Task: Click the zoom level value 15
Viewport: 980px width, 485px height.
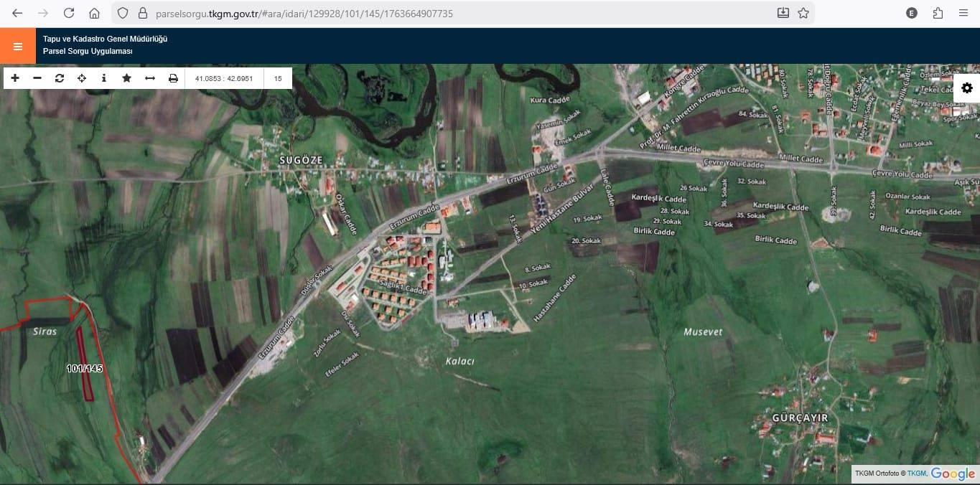Action: point(278,78)
